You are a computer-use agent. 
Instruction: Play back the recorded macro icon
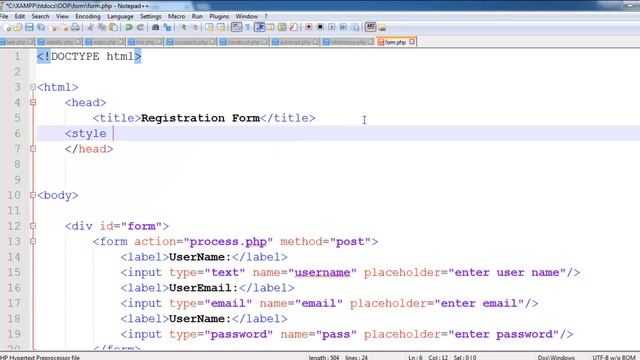pyautogui.click(x=331, y=27)
